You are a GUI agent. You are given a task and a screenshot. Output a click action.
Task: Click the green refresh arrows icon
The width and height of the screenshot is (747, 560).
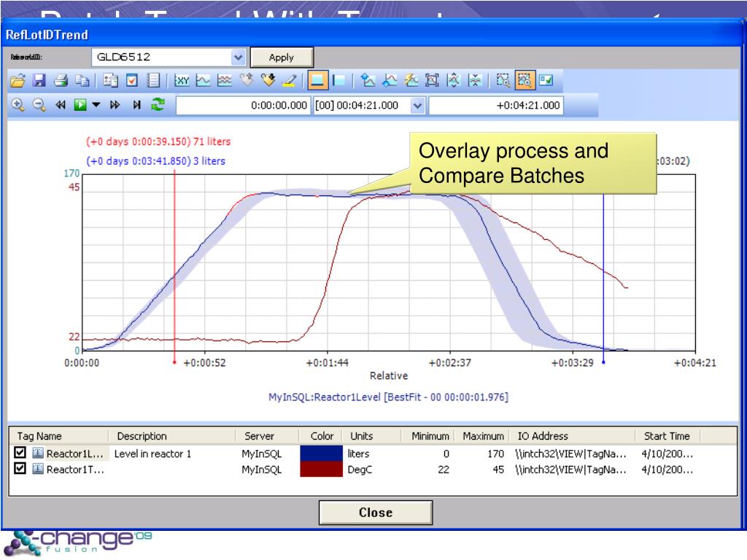[158, 105]
